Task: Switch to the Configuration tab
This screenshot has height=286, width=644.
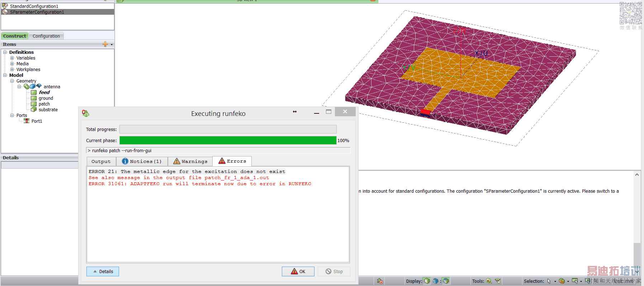Action: tap(46, 36)
